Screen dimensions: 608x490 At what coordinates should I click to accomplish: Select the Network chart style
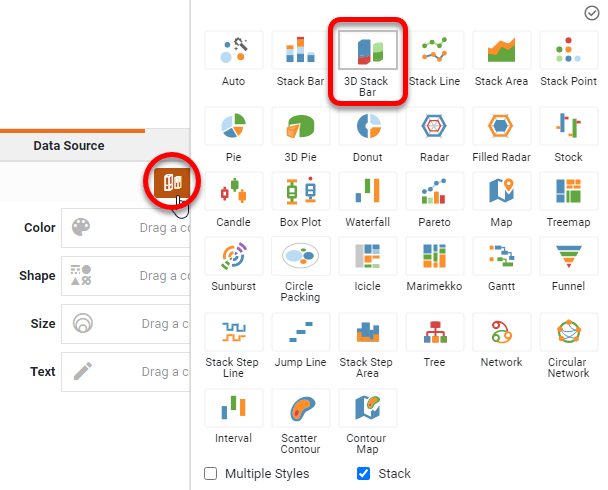(x=501, y=332)
